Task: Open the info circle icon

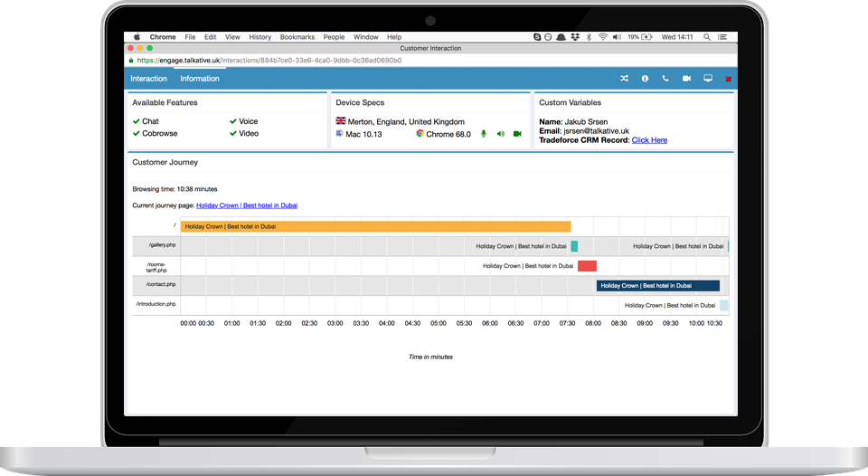Action: pos(645,79)
